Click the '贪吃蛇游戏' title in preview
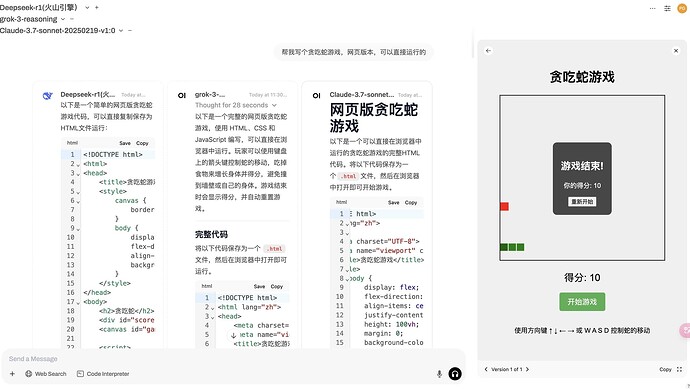 582,77
